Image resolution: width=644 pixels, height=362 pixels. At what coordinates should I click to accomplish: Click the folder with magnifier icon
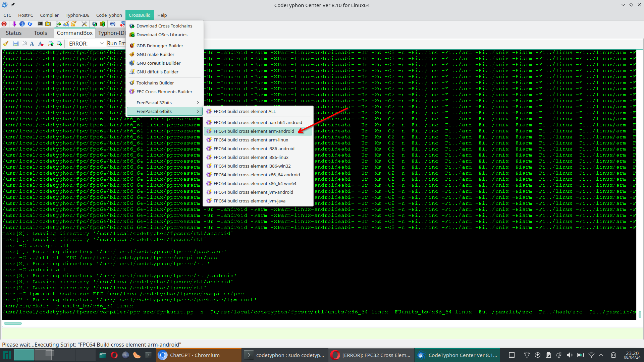tap(48, 24)
